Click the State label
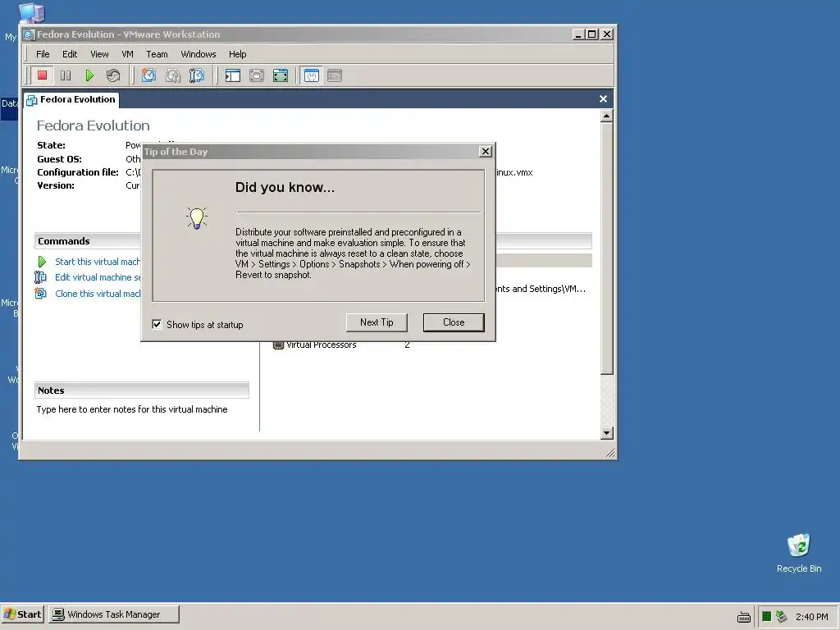840x630 pixels. [x=51, y=145]
